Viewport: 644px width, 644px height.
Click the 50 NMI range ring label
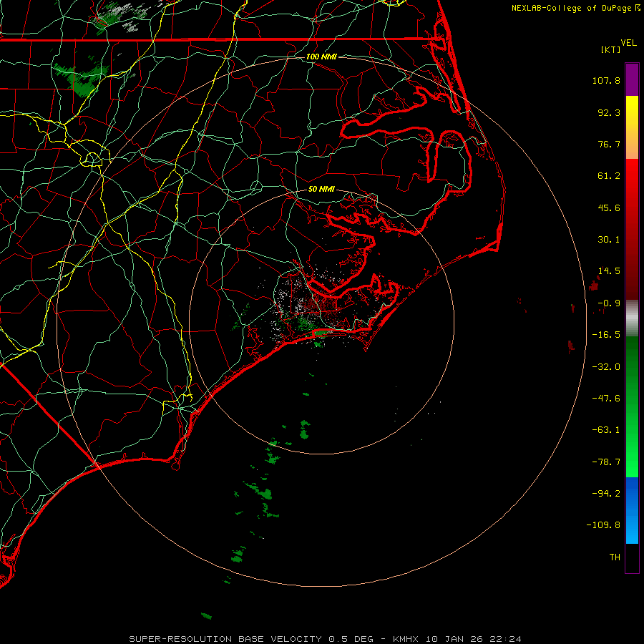(x=321, y=189)
